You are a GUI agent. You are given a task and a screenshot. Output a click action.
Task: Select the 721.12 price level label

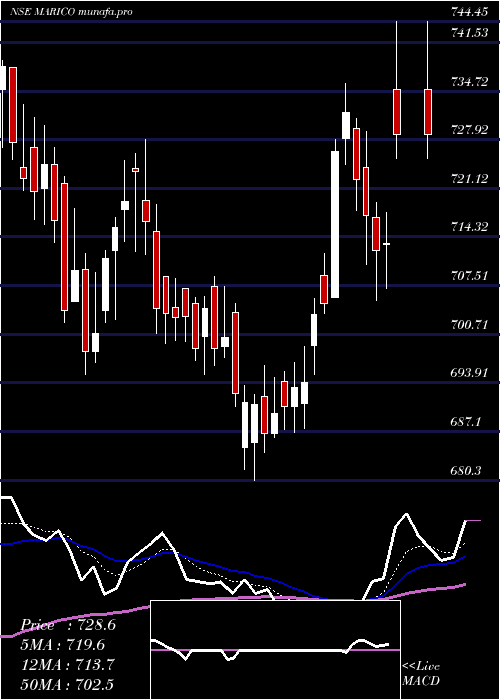pyautogui.click(x=469, y=179)
